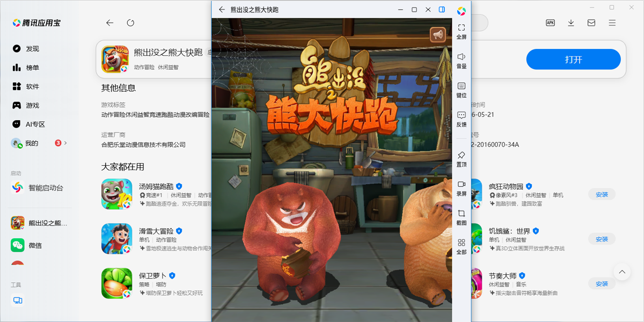This screenshot has height=322, width=644.
Task: Open 智能启动台 launcher
Action: click(x=39, y=188)
